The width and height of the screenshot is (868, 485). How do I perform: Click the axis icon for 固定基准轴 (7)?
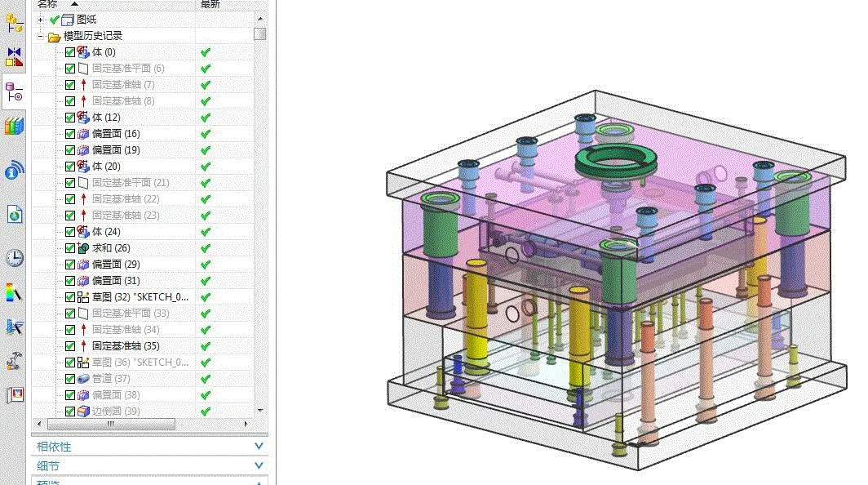(x=83, y=85)
